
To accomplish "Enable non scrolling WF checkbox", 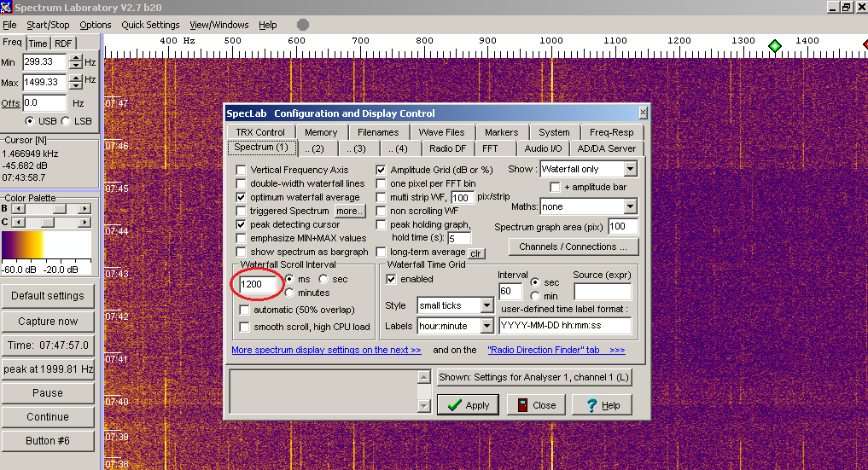I will click(381, 212).
